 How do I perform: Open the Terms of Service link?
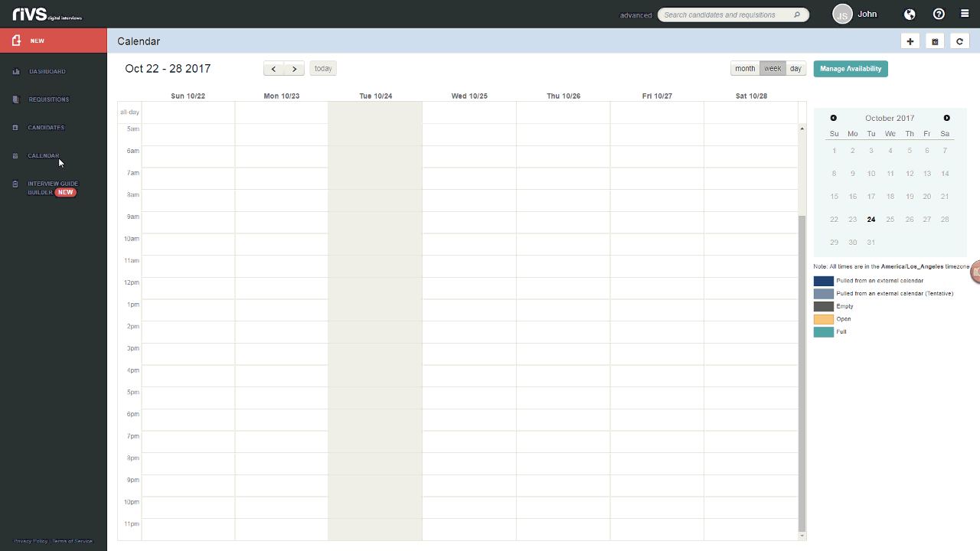(73, 541)
